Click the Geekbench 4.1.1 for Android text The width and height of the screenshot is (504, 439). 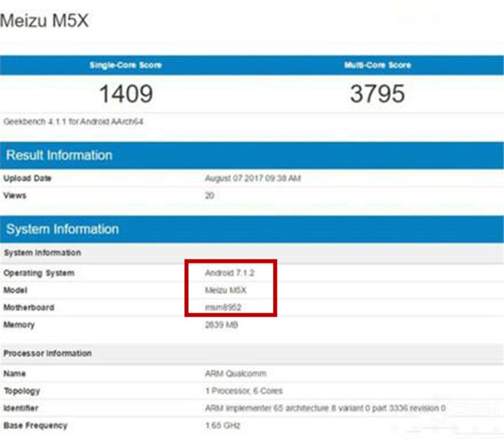73,122
